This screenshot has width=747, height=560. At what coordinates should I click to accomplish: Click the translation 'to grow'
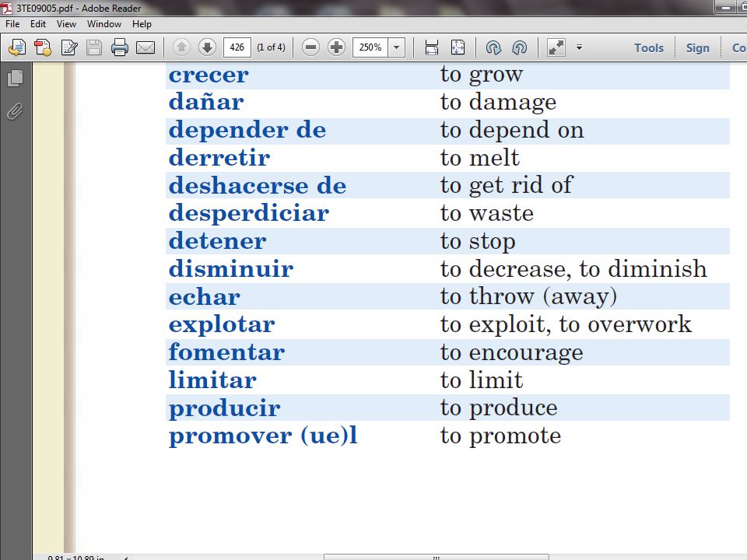click(482, 75)
